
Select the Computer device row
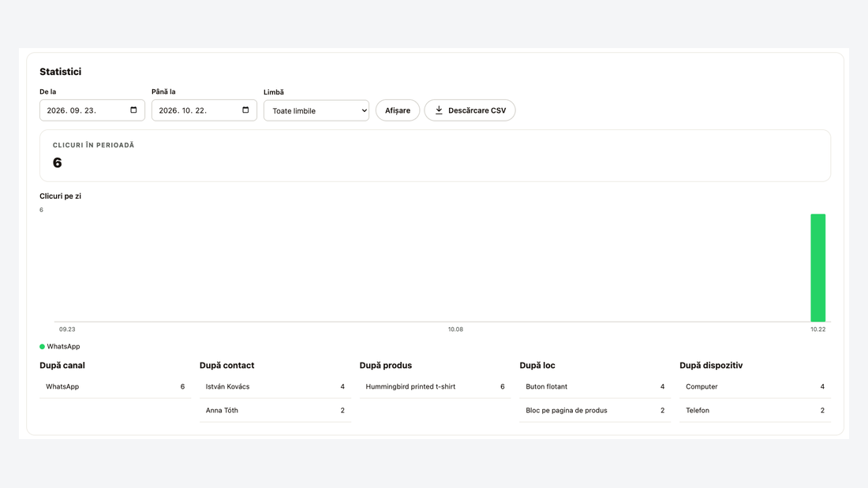pos(755,387)
